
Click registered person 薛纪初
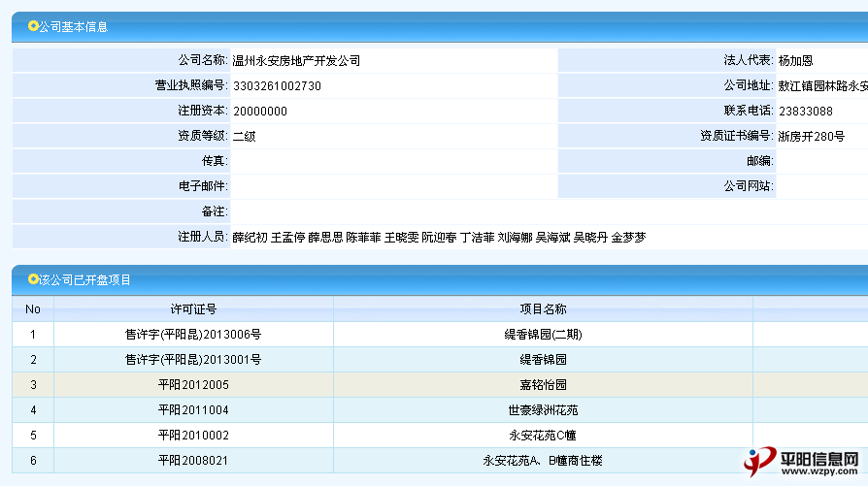coord(250,238)
